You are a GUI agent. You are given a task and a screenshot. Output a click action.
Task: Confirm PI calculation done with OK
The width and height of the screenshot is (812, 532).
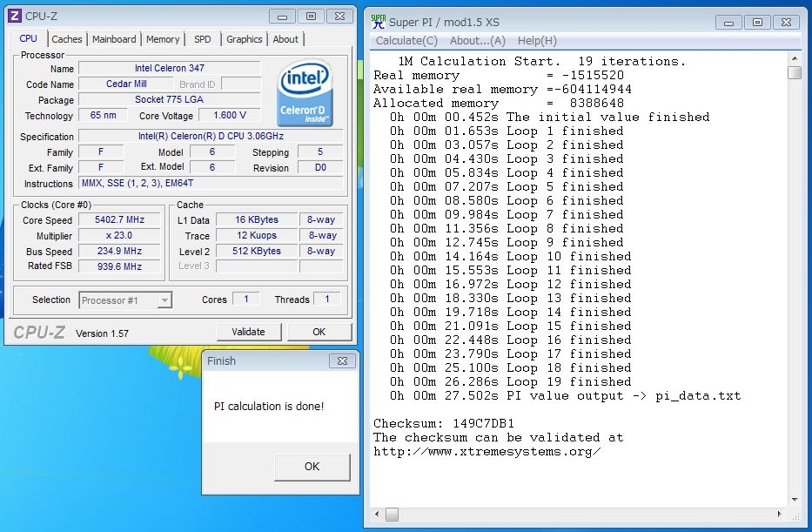[x=312, y=467]
